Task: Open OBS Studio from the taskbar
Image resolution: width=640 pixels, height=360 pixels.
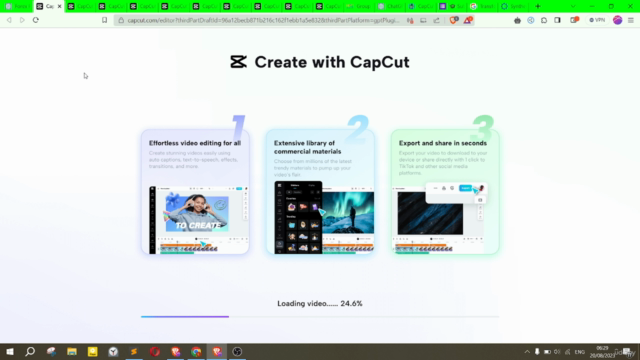Action: coord(238,351)
